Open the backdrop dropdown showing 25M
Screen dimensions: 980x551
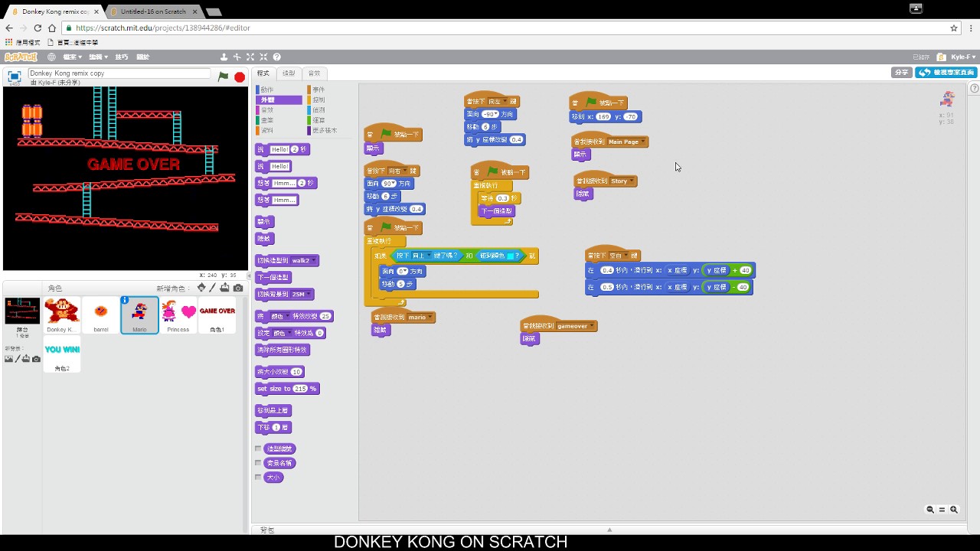click(300, 294)
